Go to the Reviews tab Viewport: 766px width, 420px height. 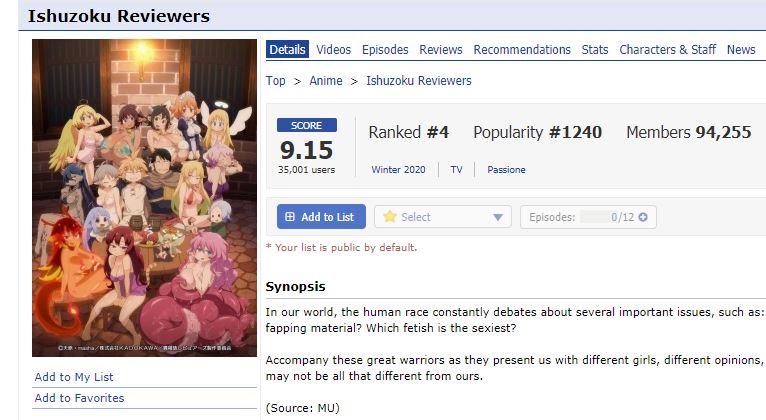441,50
